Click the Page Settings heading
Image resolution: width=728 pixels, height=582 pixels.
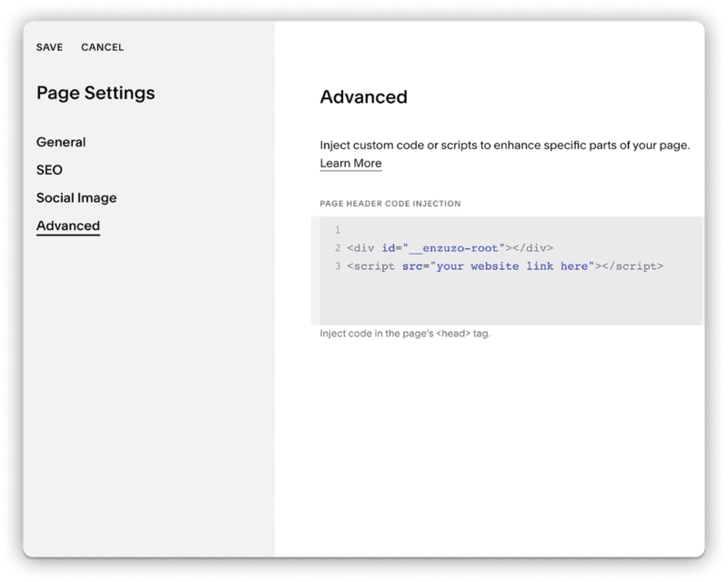coord(96,94)
